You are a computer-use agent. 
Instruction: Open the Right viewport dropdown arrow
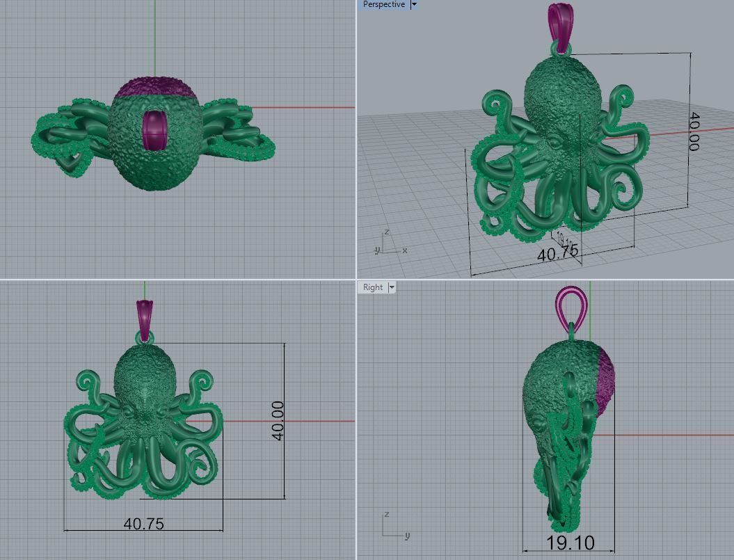click(392, 287)
